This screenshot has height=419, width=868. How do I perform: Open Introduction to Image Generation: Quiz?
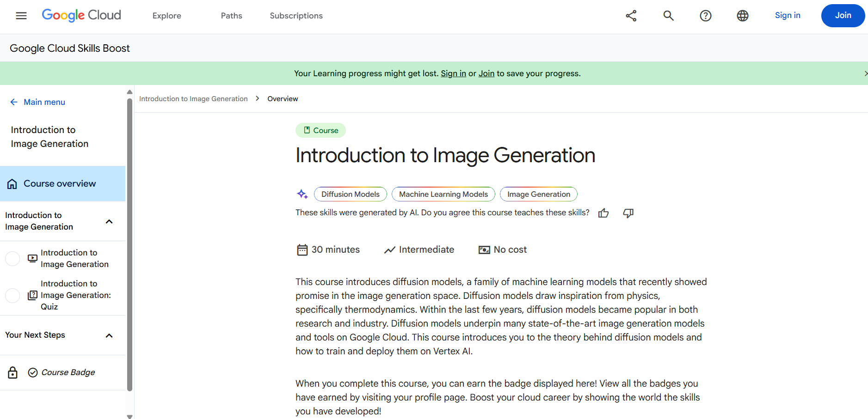[76, 295]
